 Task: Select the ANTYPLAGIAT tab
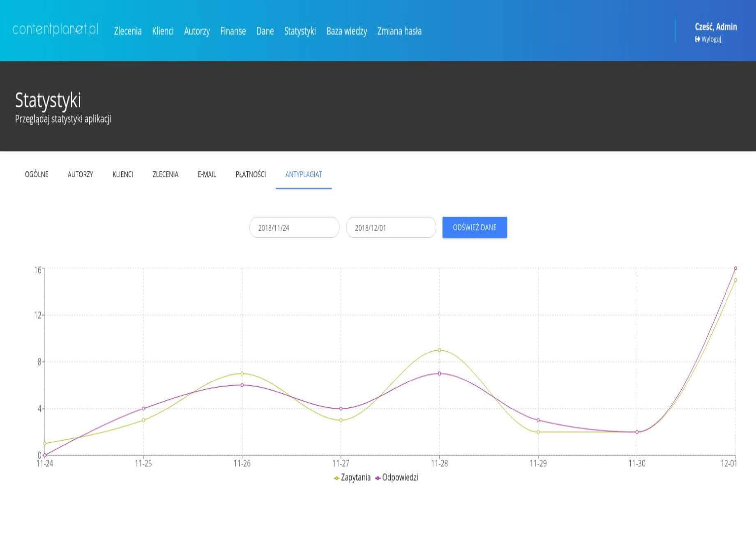304,174
